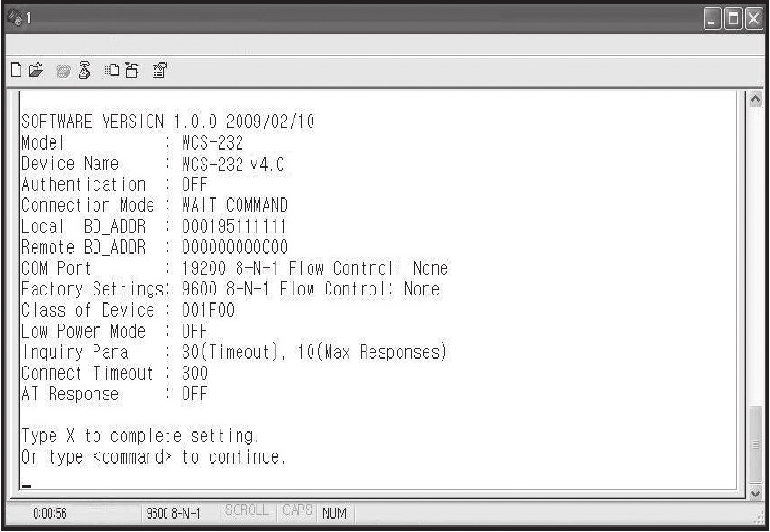Click the Inquiry Para 30(Timeout) value
770x532 pixels.
coord(314,352)
